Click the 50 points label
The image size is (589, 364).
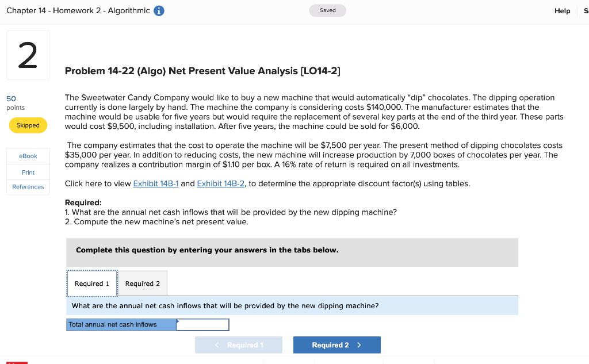point(11,99)
